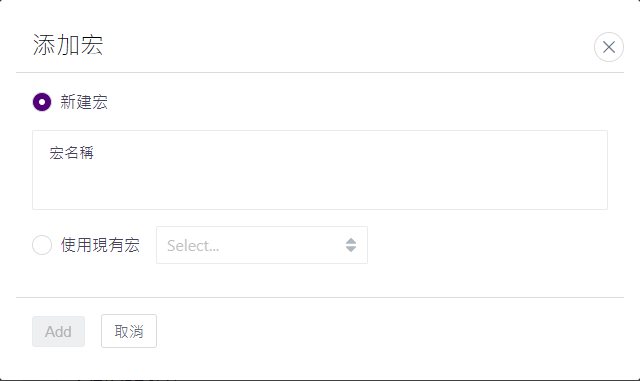Image resolution: width=640 pixels, height=381 pixels.
Task: Select the 新建宏 radio button
Action: [x=42, y=102]
